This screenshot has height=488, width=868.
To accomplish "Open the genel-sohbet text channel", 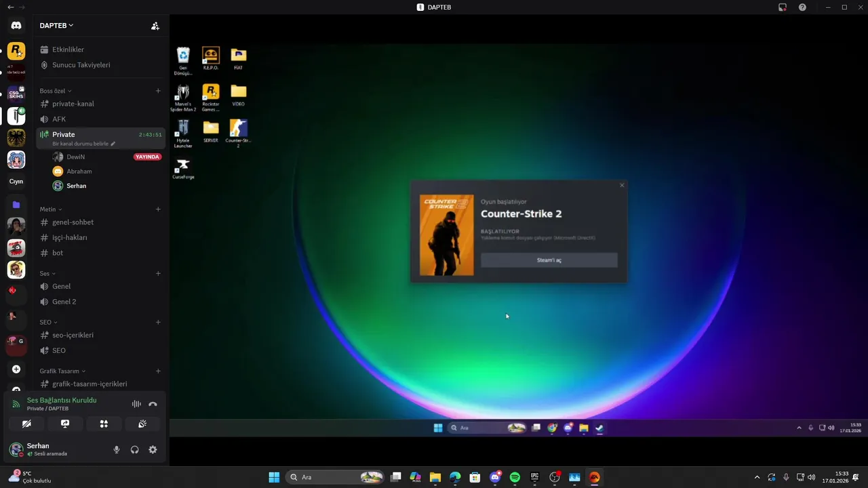I will point(100,222).
